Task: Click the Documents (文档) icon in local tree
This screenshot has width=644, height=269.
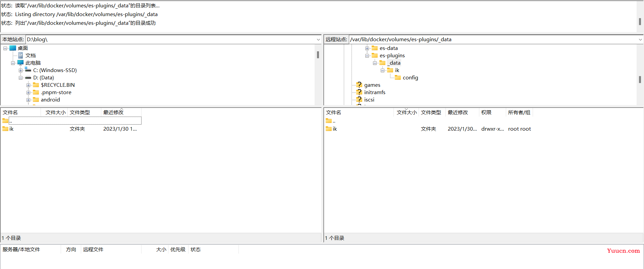Action: point(21,56)
